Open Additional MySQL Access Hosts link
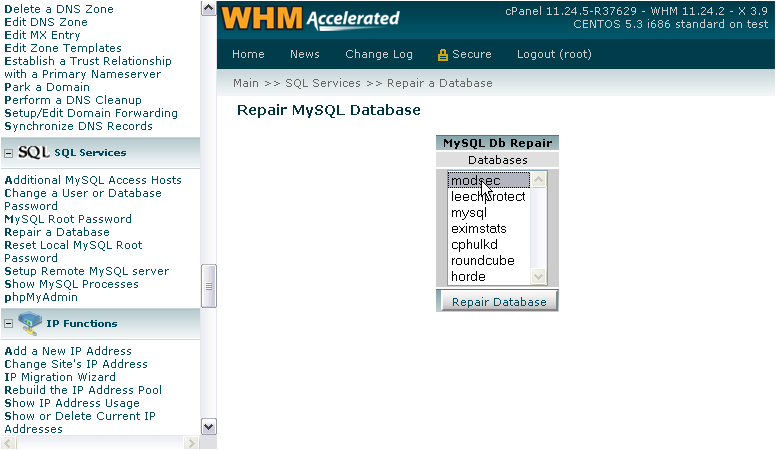The image size is (776, 450). pyautogui.click(x=93, y=180)
